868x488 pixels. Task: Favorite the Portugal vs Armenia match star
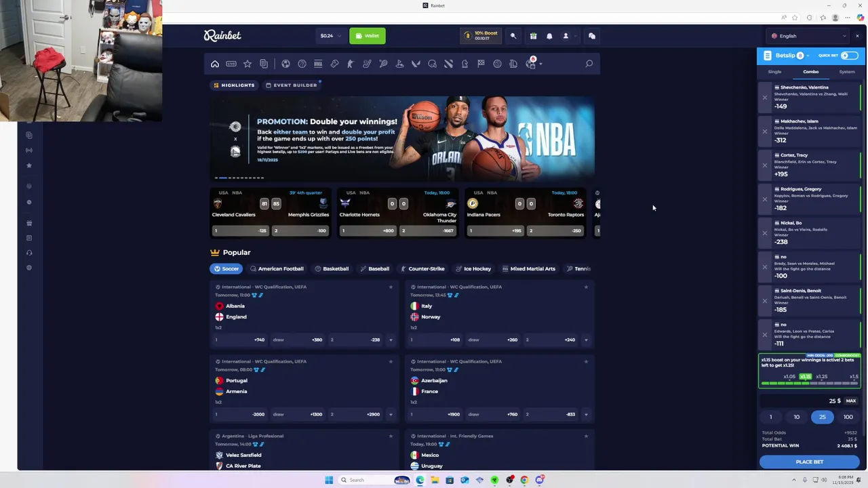[391, 361]
